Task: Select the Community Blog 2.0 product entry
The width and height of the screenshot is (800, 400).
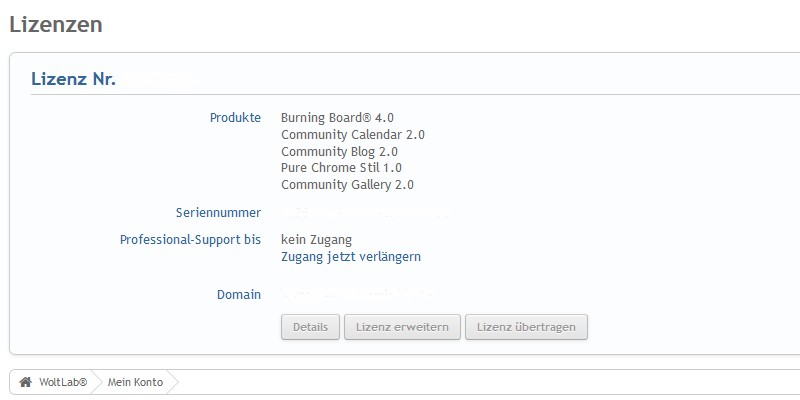Action: point(339,151)
